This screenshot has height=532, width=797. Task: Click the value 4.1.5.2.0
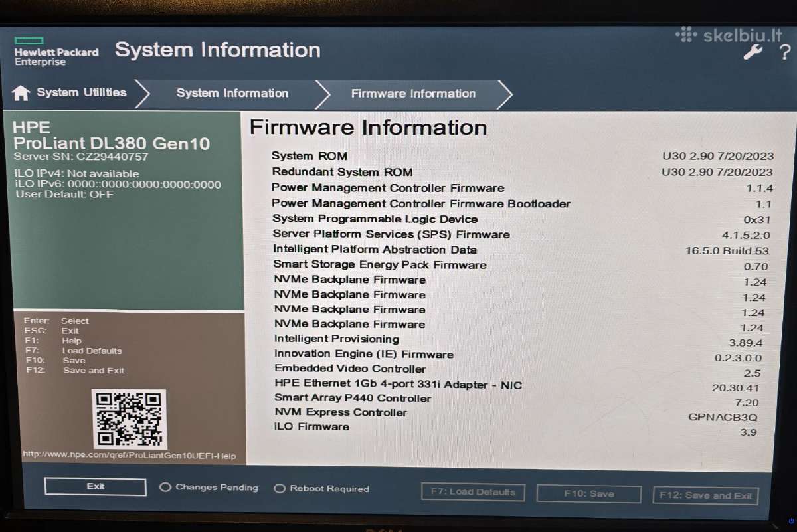[x=746, y=236]
